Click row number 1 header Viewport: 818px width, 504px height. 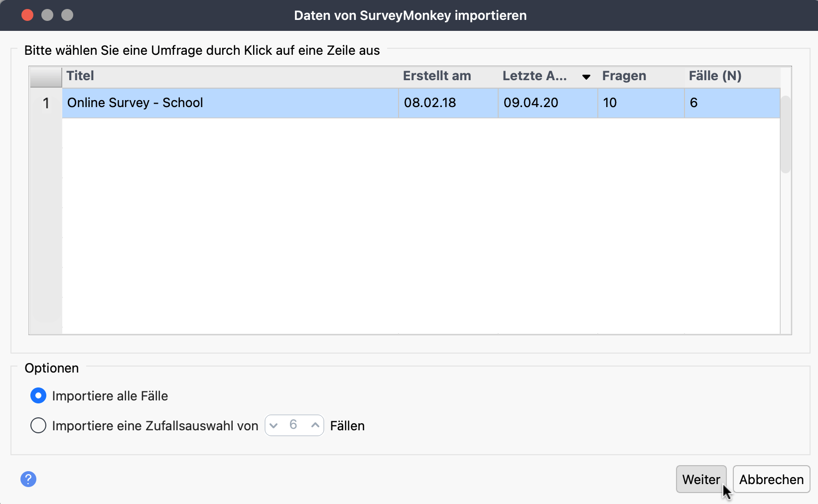46,103
